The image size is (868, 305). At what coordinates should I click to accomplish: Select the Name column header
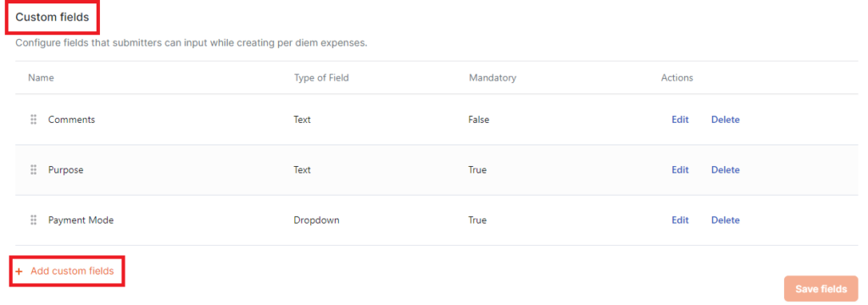41,78
